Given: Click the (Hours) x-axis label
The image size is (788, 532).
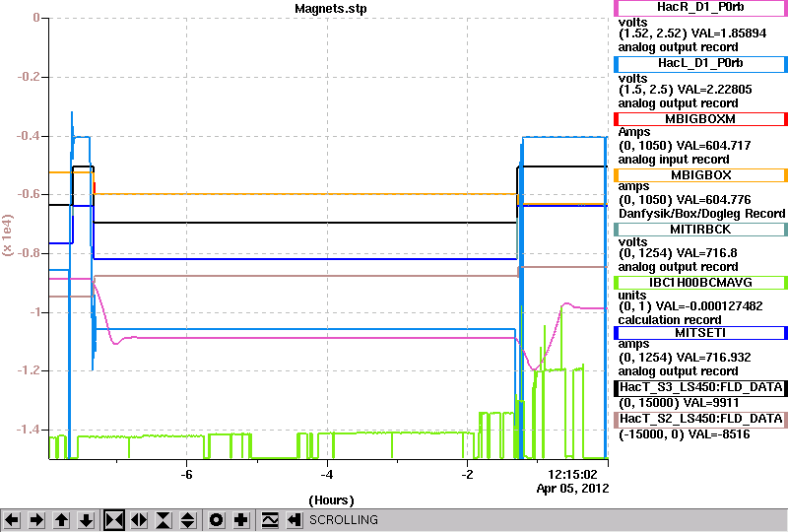Looking at the screenshot, I should (331, 500).
